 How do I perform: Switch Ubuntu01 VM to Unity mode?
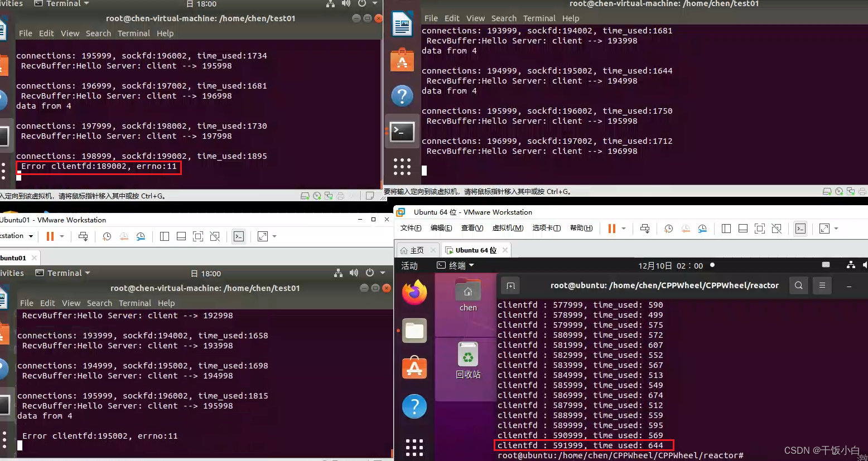point(215,236)
